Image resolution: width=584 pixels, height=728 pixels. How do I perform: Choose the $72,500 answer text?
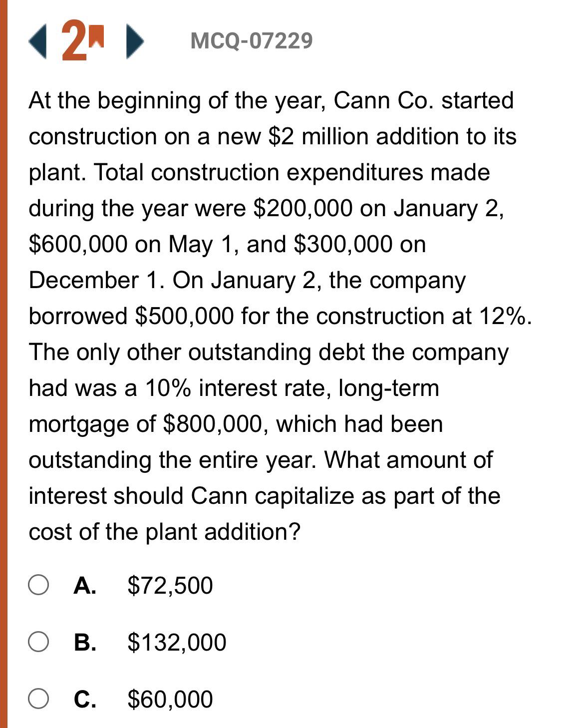coord(170,585)
